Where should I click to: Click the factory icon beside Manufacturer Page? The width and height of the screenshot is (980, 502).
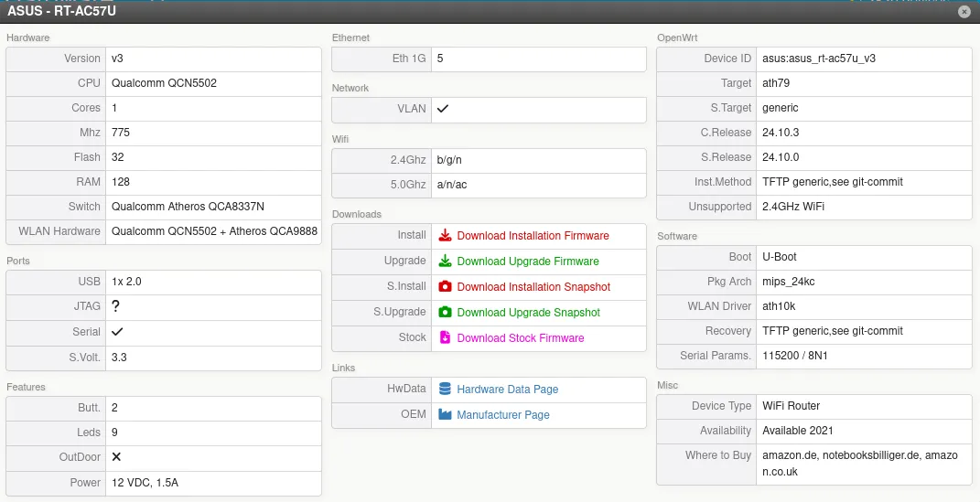[446, 415]
